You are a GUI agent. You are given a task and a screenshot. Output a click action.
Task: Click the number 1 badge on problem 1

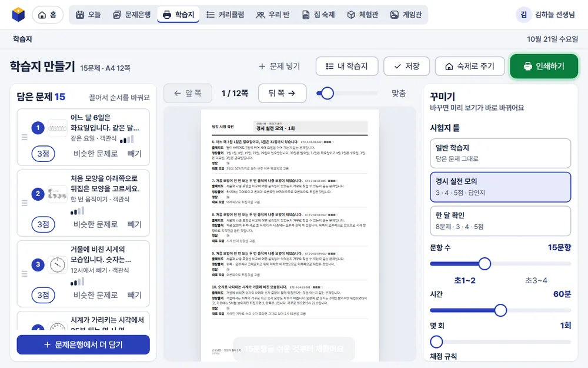coord(38,128)
